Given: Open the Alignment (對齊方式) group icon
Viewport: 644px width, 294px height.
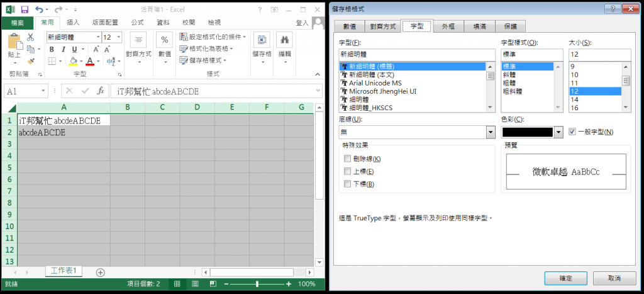Looking at the screenshot, I should click(x=138, y=40).
